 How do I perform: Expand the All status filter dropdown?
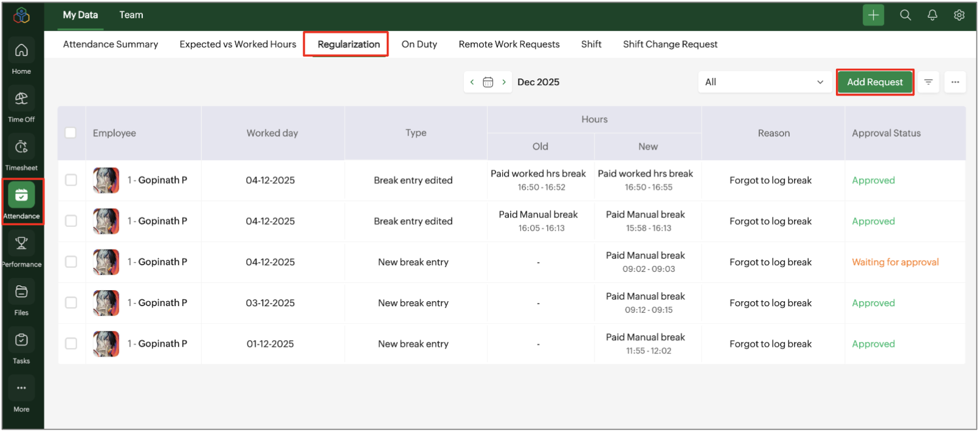point(764,82)
